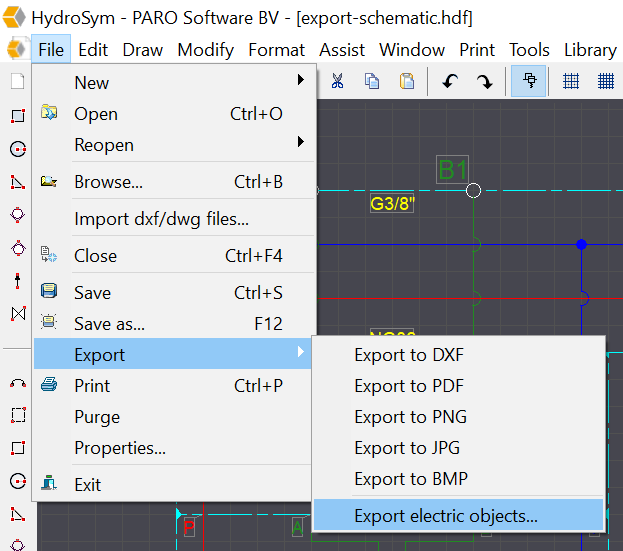Select the valve bowtie symbol tool
The image size is (623, 551).
pos(18,313)
